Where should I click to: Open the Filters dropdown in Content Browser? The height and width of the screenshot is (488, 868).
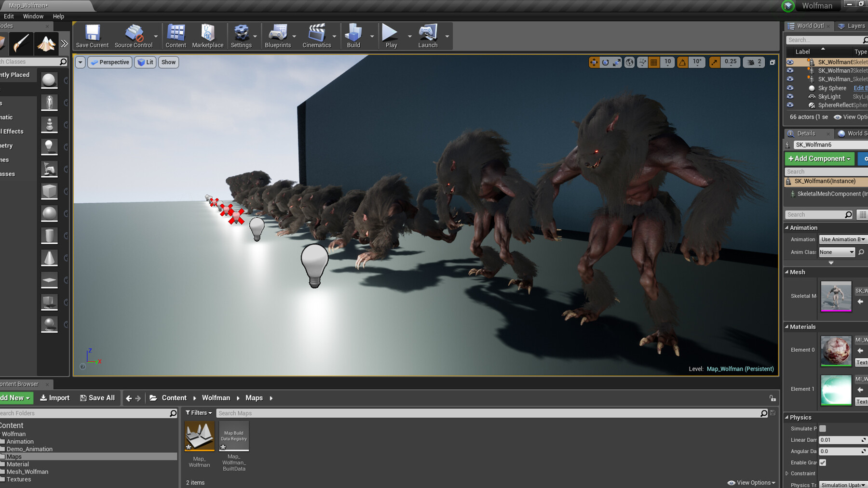pyautogui.click(x=199, y=413)
